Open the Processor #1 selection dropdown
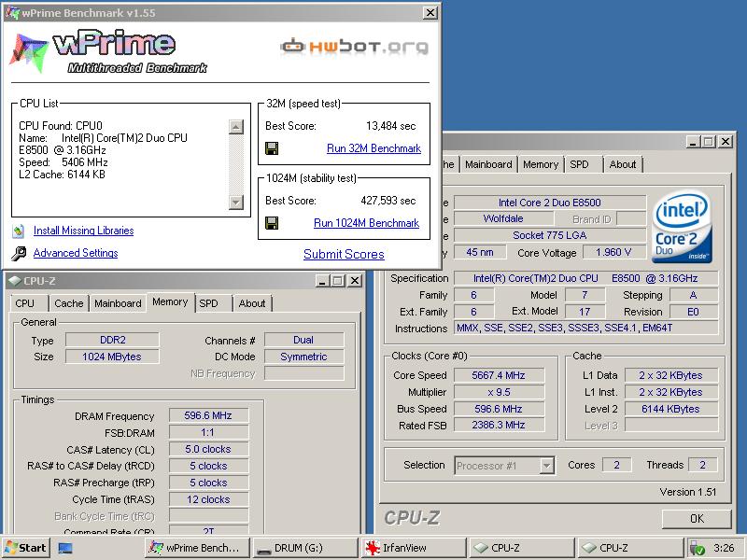747x560 pixels. tap(547, 466)
